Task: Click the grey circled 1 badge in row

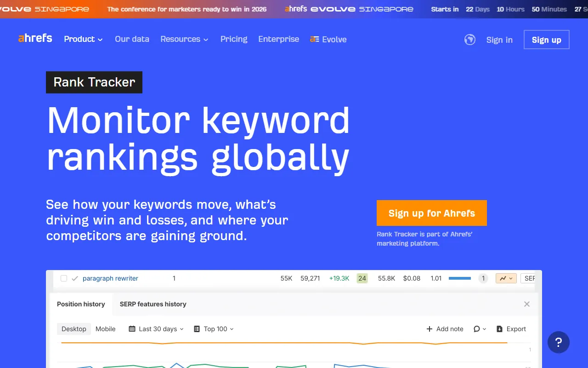Action: (x=483, y=278)
